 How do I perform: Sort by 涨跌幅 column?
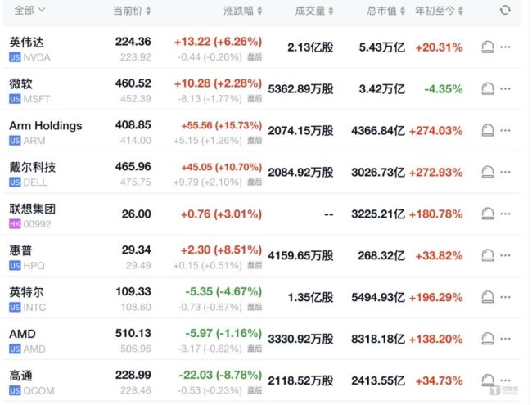242,11
